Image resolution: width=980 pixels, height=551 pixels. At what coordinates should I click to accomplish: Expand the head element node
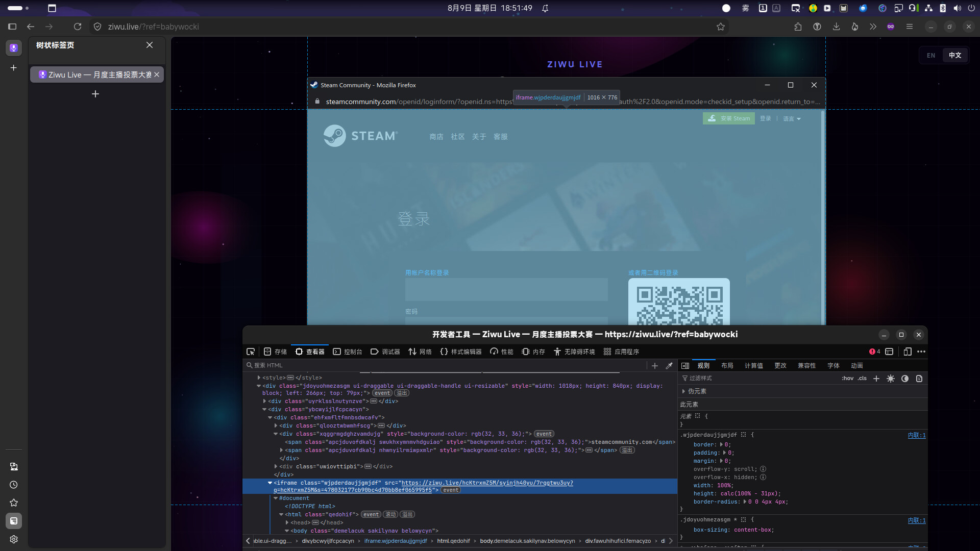(x=287, y=522)
